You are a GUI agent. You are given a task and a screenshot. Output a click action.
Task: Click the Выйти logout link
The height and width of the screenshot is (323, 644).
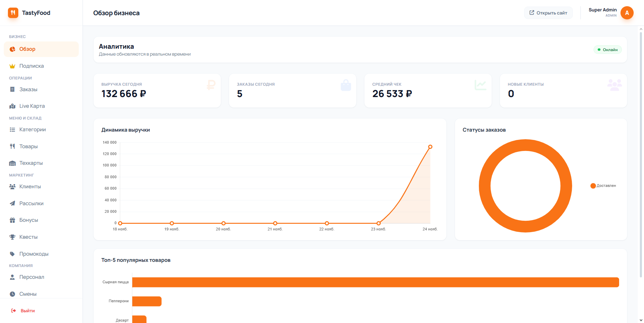click(x=27, y=311)
